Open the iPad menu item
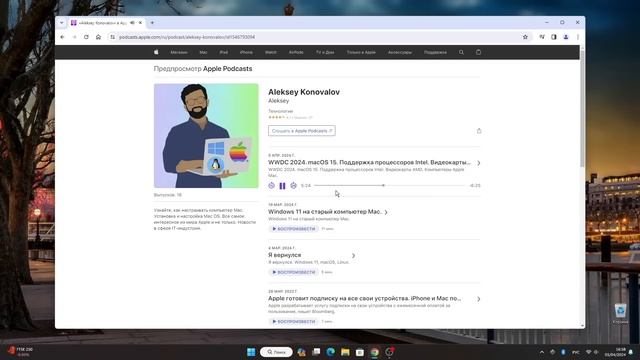 [x=223, y=52]
